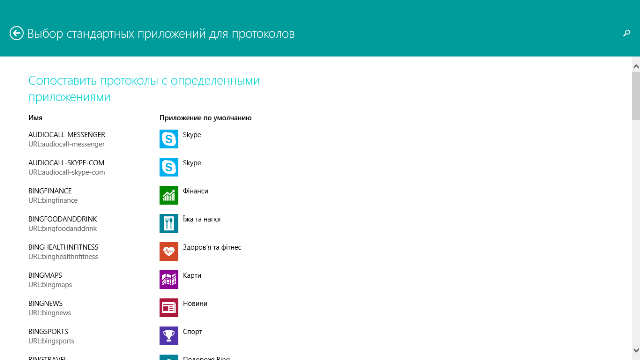This screenshot has width=640, height=360.
Task: Choose default app Карти
Action: coord(192,275)
